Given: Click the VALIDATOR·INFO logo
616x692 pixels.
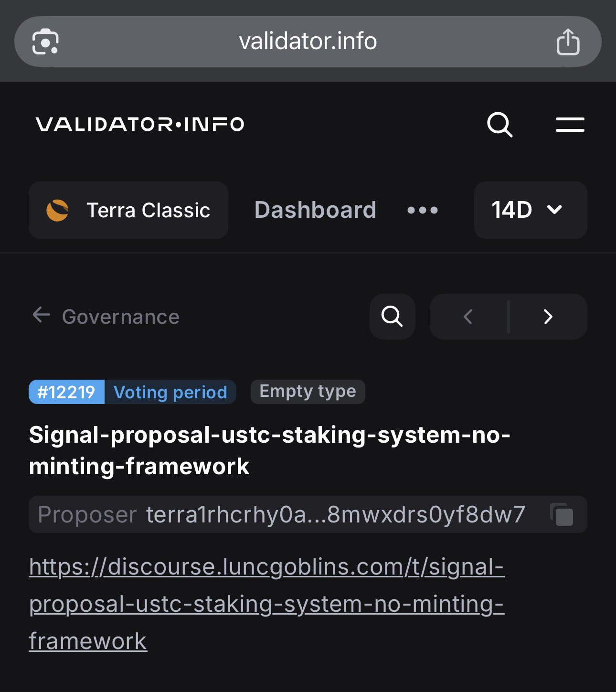Looking at the screenshot, I should [140, 125].
